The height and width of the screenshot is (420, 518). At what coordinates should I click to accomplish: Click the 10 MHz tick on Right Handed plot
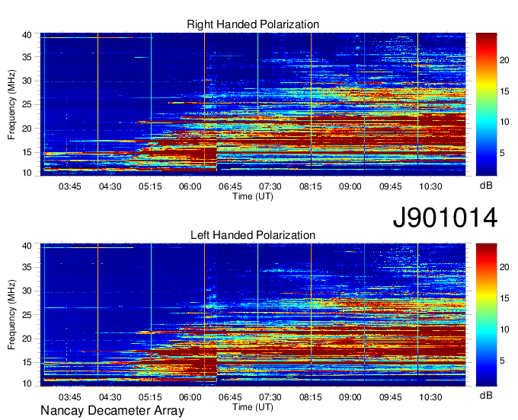coord(27,173)
